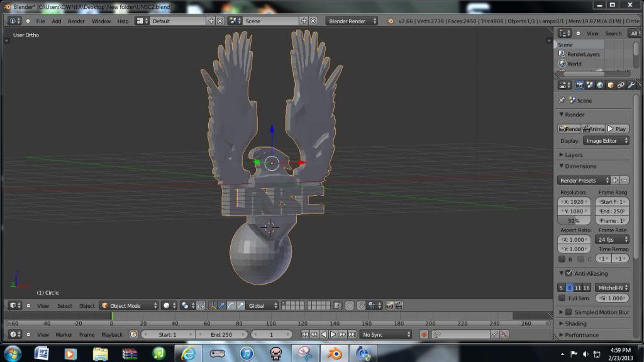The width and height of the screenshot is (644, 362).
Task: Open the Object Mode dropdown
Action: [129, 305]
